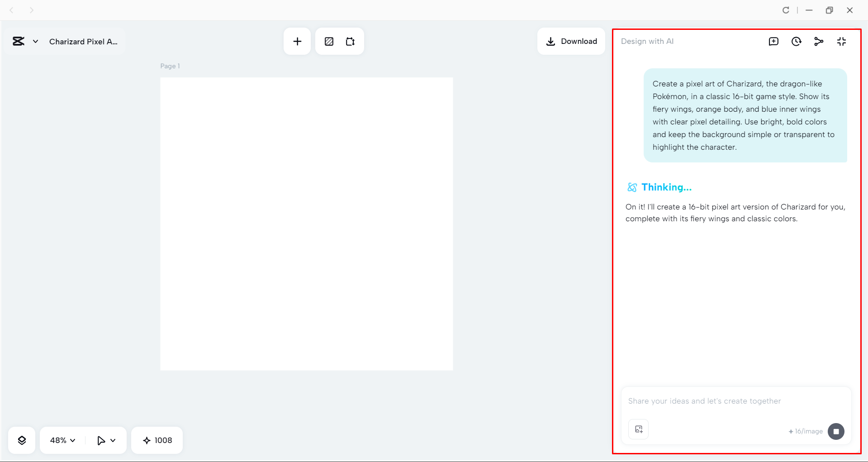Expand the pointer tool options chevron
The height and width of the screenshot is (462, 868).
pos(113,440)
